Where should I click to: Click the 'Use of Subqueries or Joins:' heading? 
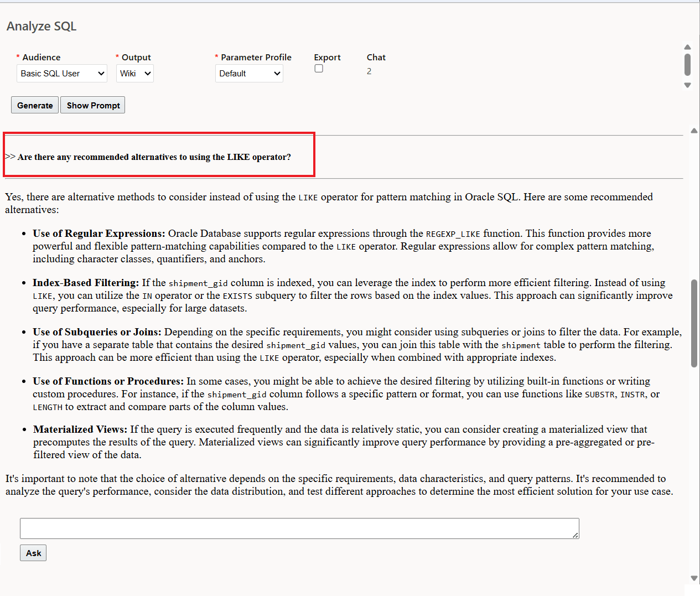97,332
